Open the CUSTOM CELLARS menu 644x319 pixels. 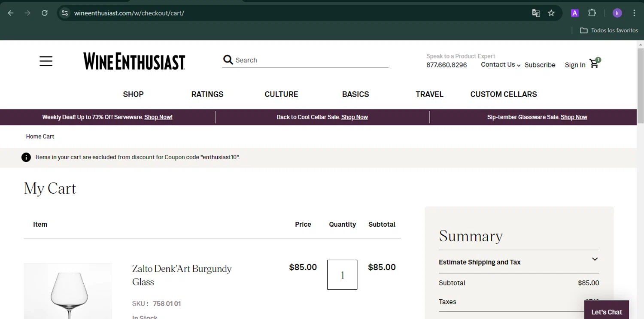pos(504,94)
